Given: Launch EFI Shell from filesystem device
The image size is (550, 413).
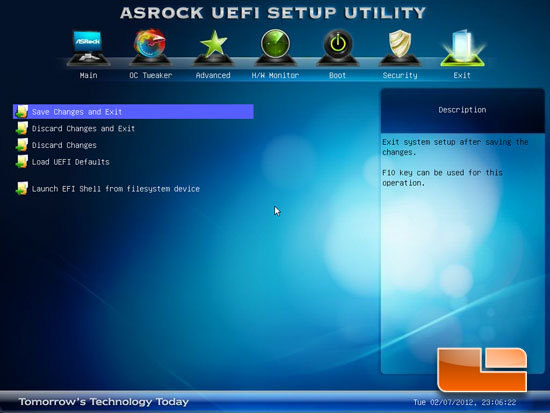Looking at the screenshot, I should (x=116, y=189).
